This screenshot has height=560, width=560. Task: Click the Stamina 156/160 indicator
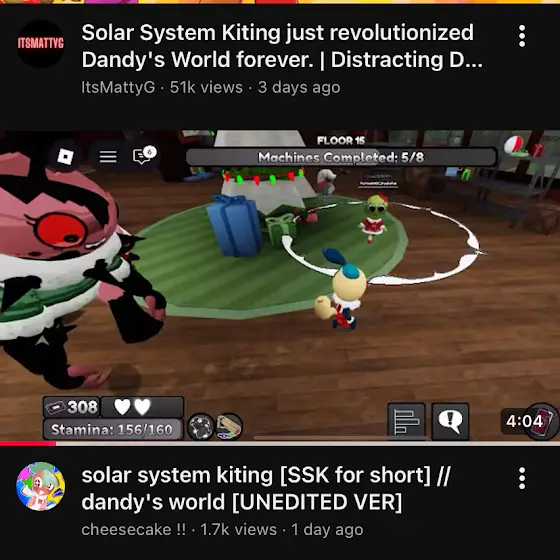point(112,429)
